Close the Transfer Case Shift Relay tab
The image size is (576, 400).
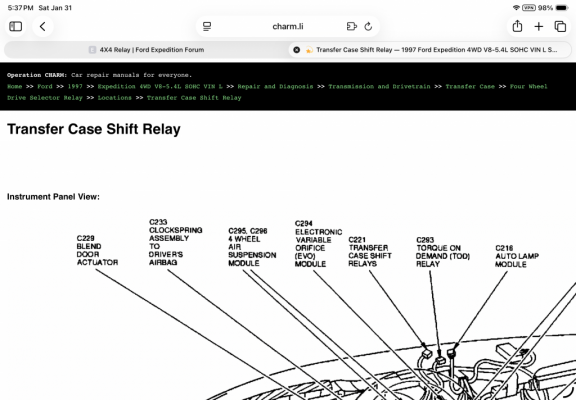[296, 50]
